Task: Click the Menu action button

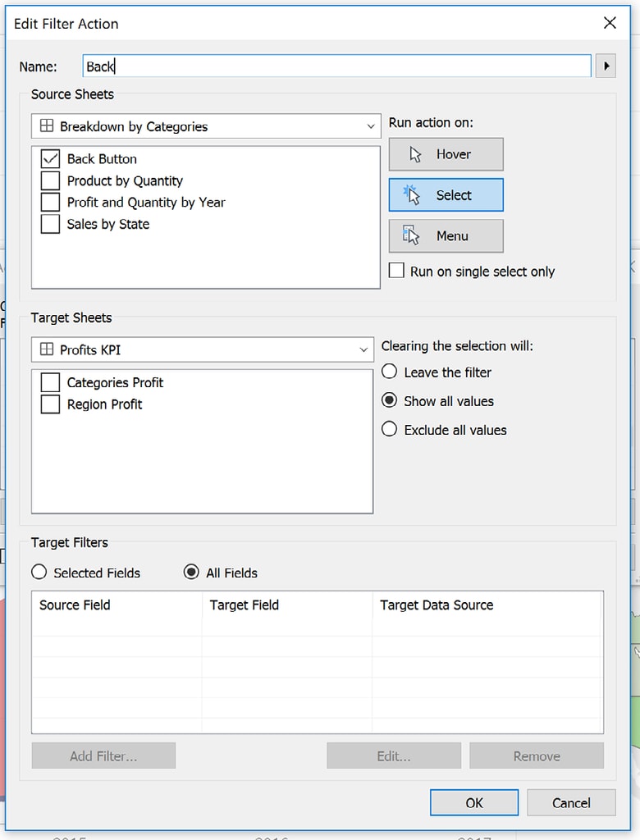Action: click(446, 236)
